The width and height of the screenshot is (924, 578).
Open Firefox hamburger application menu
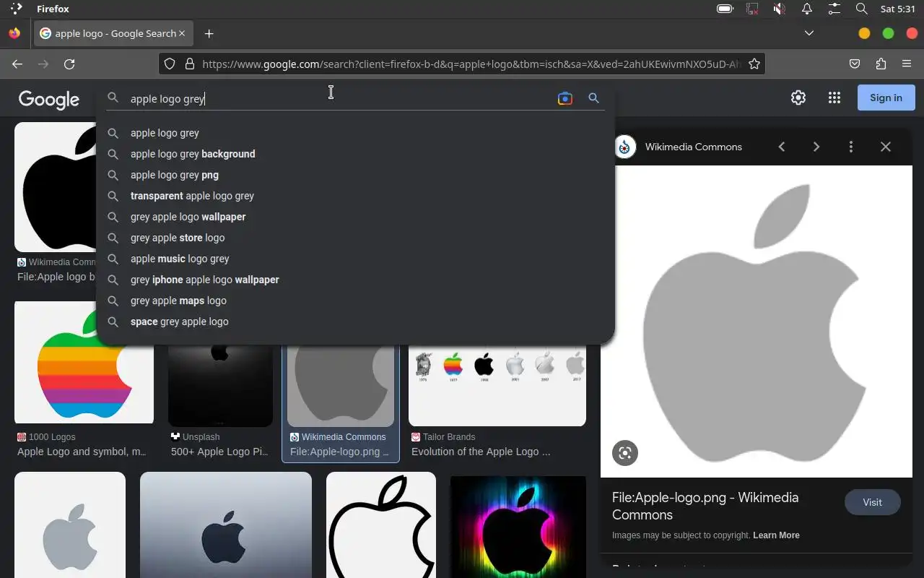tap(907, 64)
